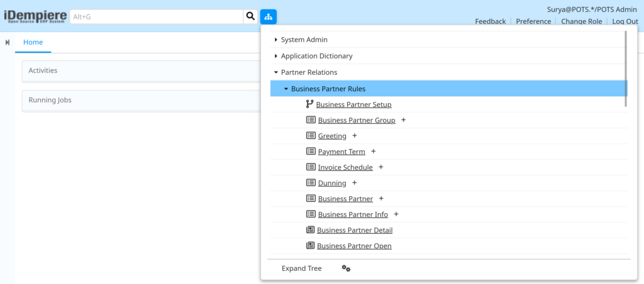The width and height of the screenshot is (644, 284).
Task: Click the Activities panel header
Action: tap(141, 70)
